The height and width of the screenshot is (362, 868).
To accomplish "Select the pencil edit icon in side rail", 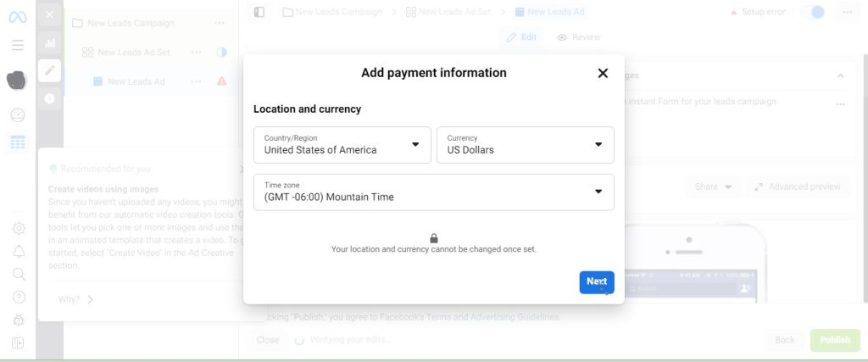I will point(49,70).
